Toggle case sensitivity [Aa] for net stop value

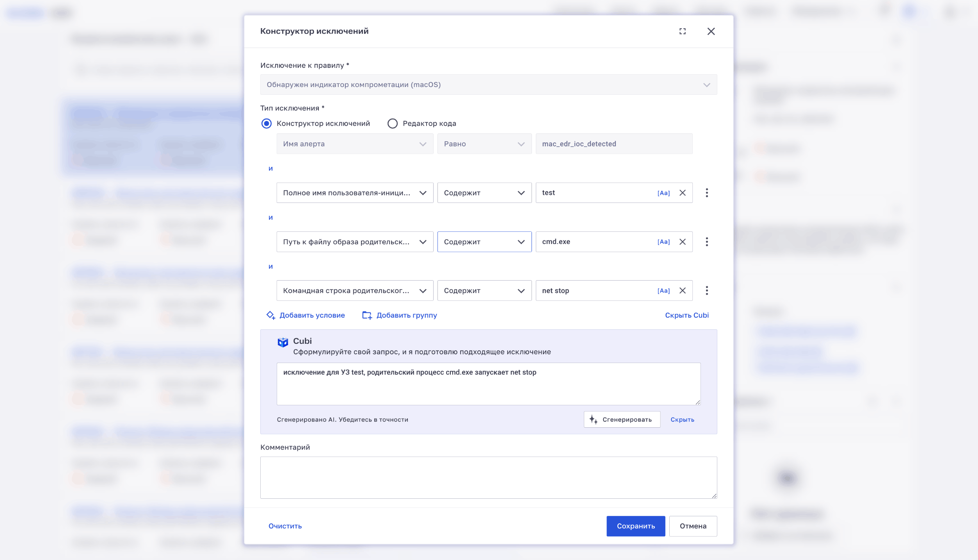[663, 291]
